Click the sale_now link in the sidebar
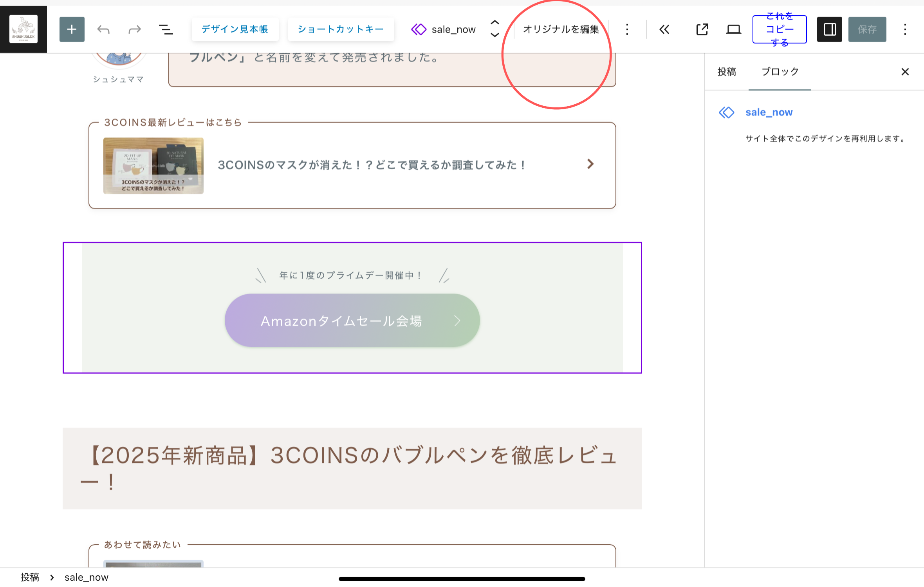Screen dimensions: 924x587 pyautogui.click(x=769, y=112)
